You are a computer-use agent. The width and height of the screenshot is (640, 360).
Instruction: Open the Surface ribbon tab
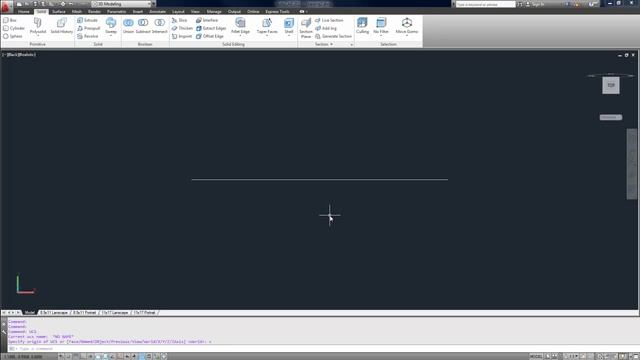[59, 11]
